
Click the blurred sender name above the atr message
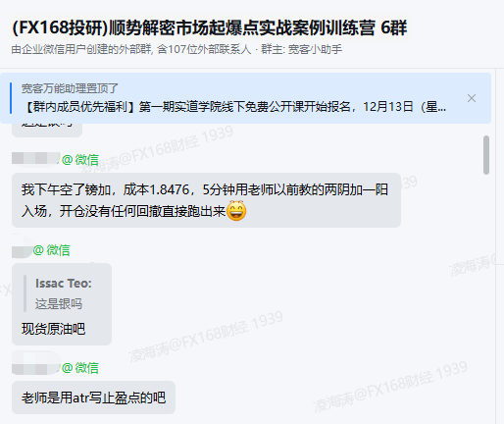pos(35,368)
